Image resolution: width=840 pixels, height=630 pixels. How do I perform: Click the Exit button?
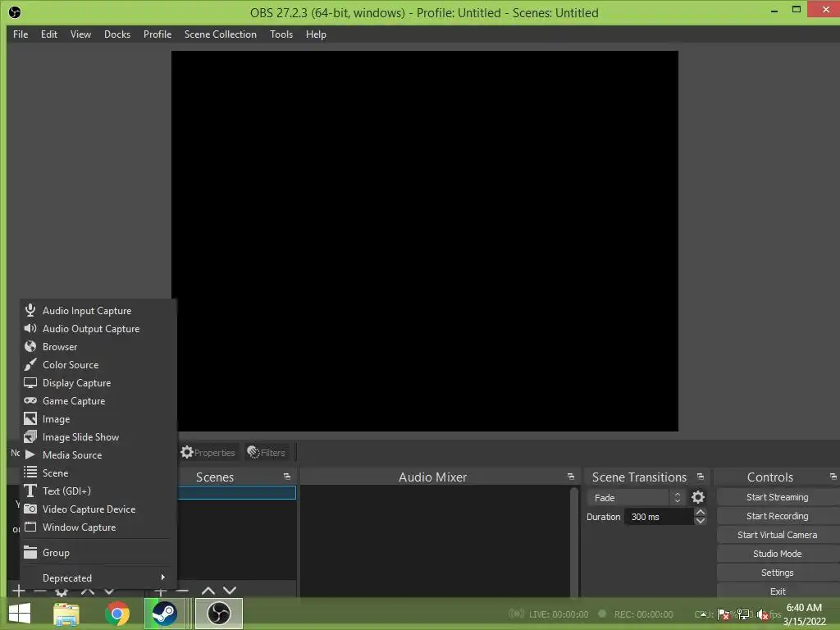[x=778, y=591]
